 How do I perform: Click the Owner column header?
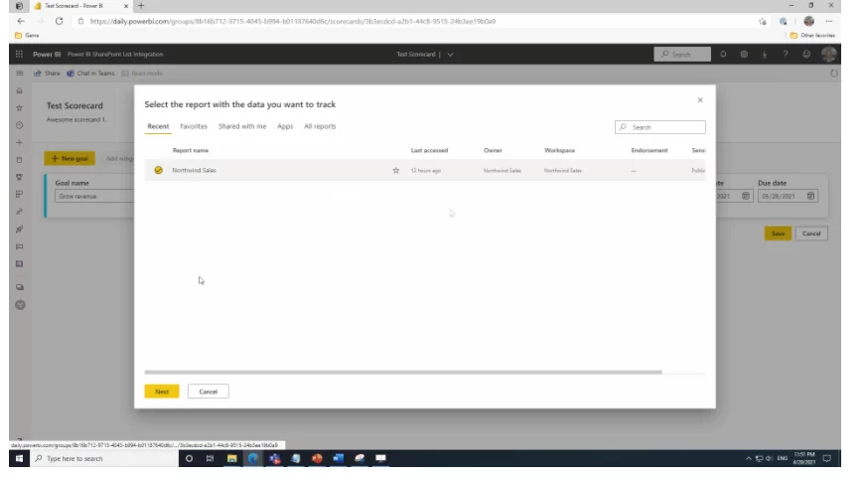point(493,151)
